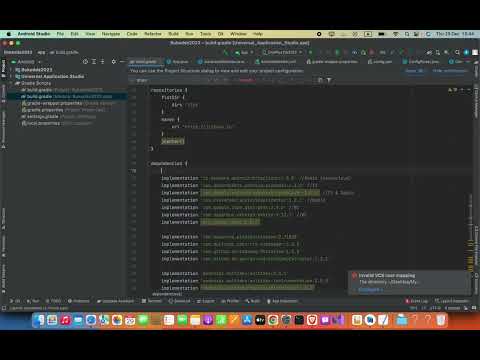Viewport: 480px width, 360px height.
Task: Toggle the Project tool window side tab
Action: (3, 68)
